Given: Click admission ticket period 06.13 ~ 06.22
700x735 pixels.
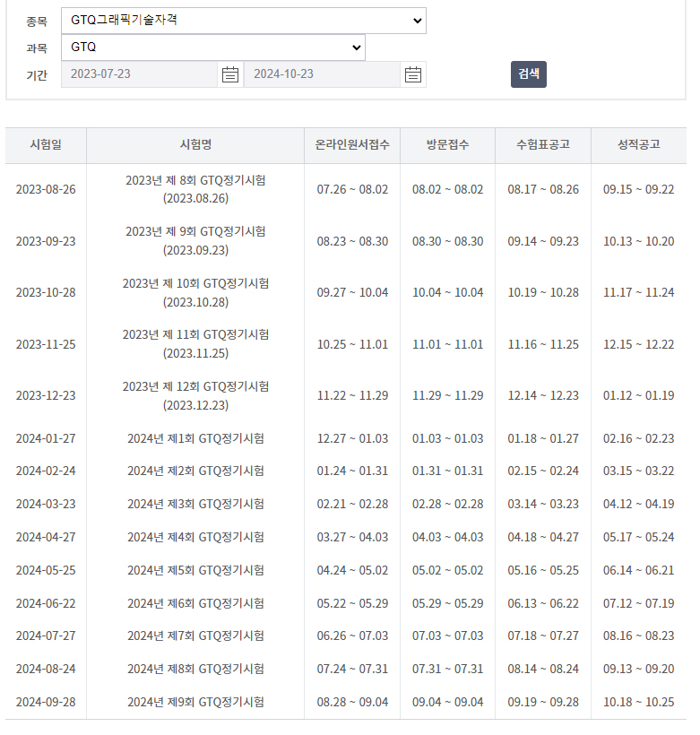Looking at the screenshot, I should point(543,604).
